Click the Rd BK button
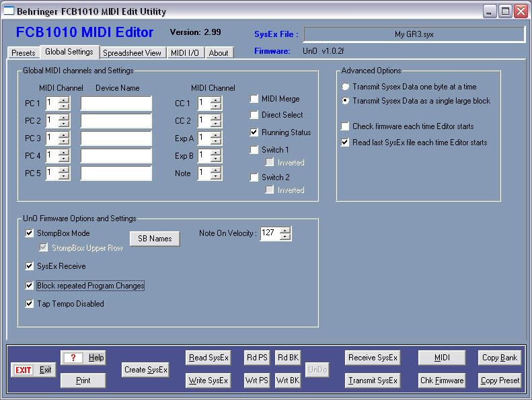The height and width of the screenshot is (400, 532). pyautogui.click(x=288, y=358)
